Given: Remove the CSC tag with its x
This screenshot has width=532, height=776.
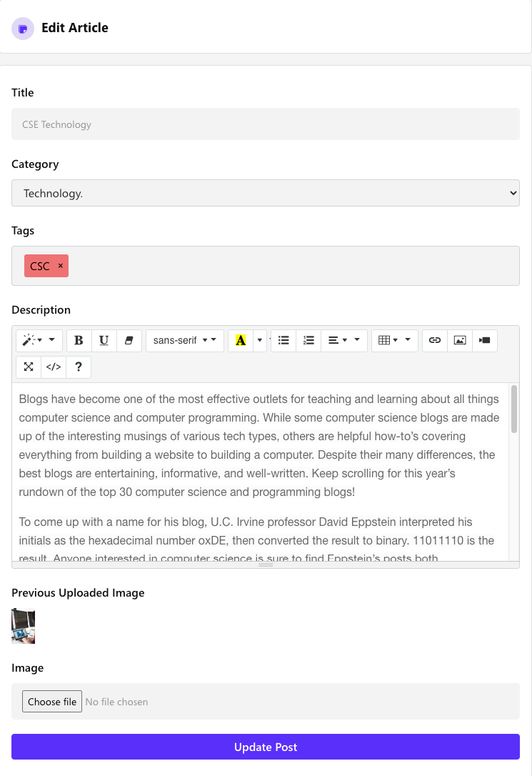Looking at the screenshot, I should [x=61, y=266].
